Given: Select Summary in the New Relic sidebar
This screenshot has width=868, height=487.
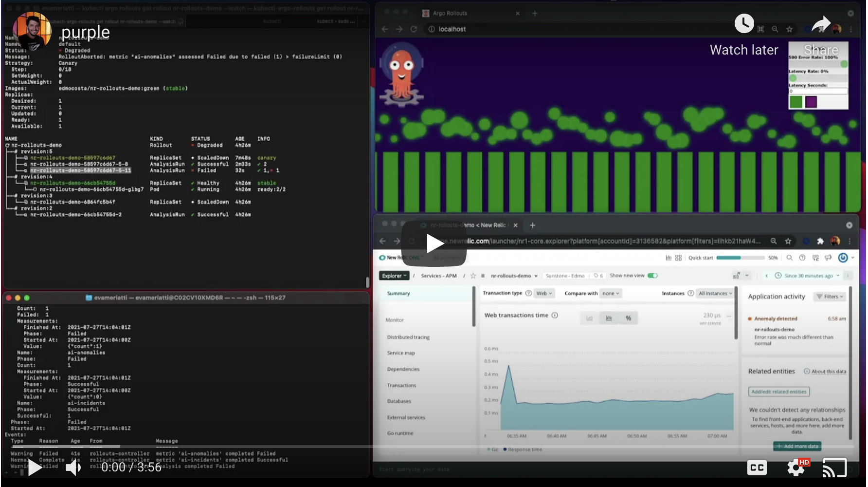Looking at the screenshot, I should [398, 294].
